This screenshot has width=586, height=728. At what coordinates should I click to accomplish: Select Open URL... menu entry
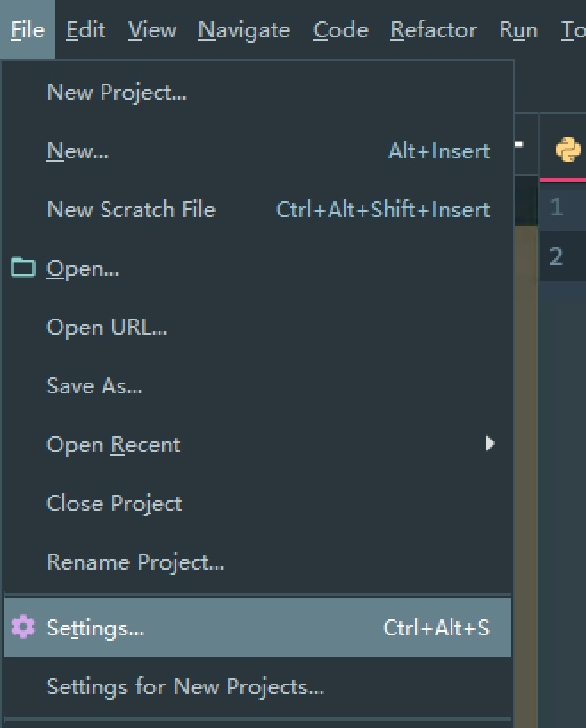(107, 328)
